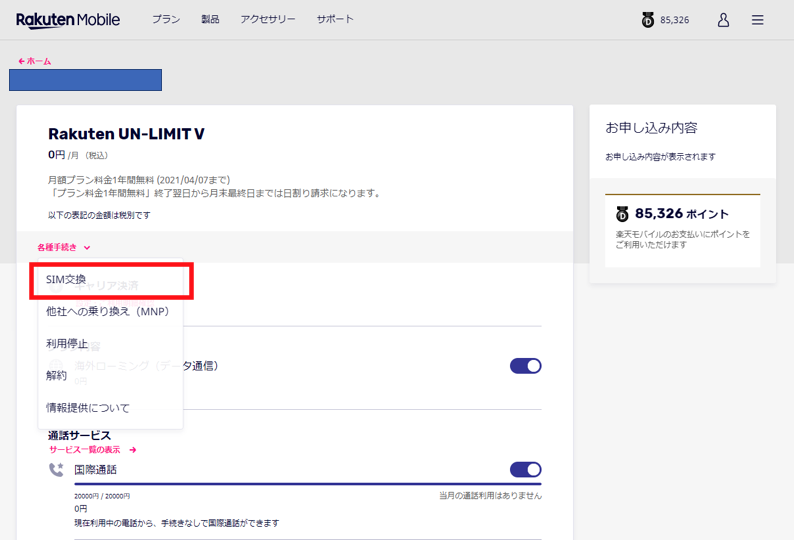
Task: Click the Rakuten UN-LIMIT V plan title
Action: pyautogui.click(x=126, y=134)
